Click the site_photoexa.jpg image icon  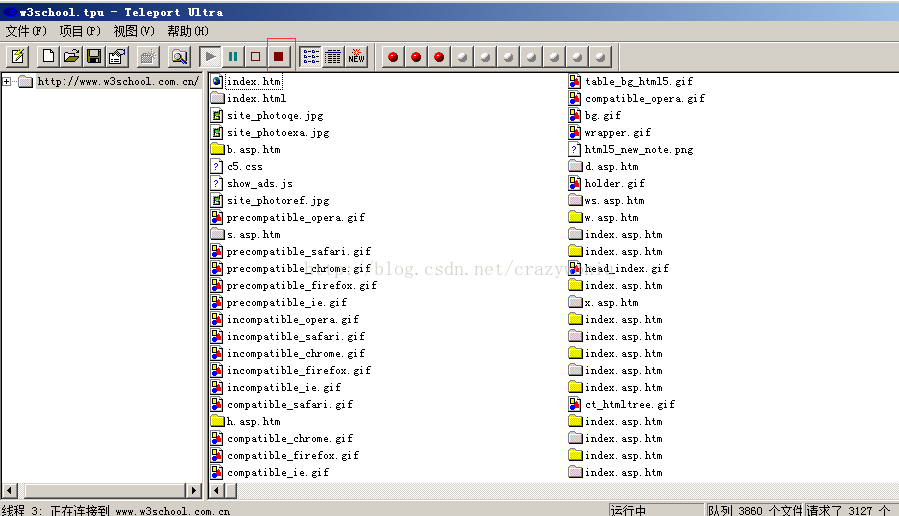(x=217, y=132)
